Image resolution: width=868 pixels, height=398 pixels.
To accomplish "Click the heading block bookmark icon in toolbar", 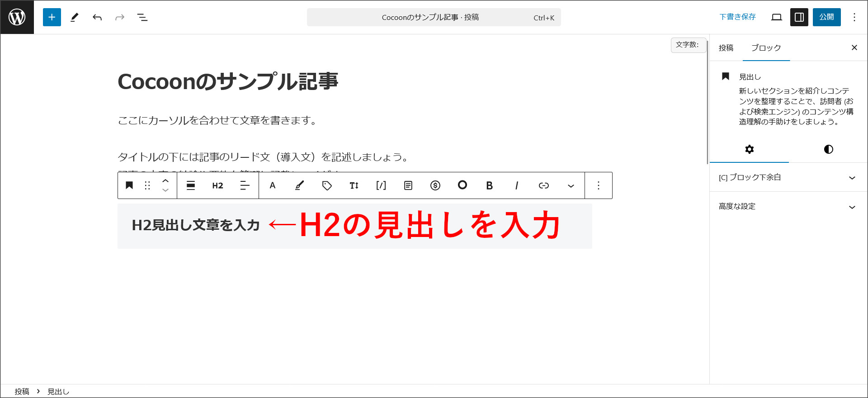I will click(x=129, y=185).
